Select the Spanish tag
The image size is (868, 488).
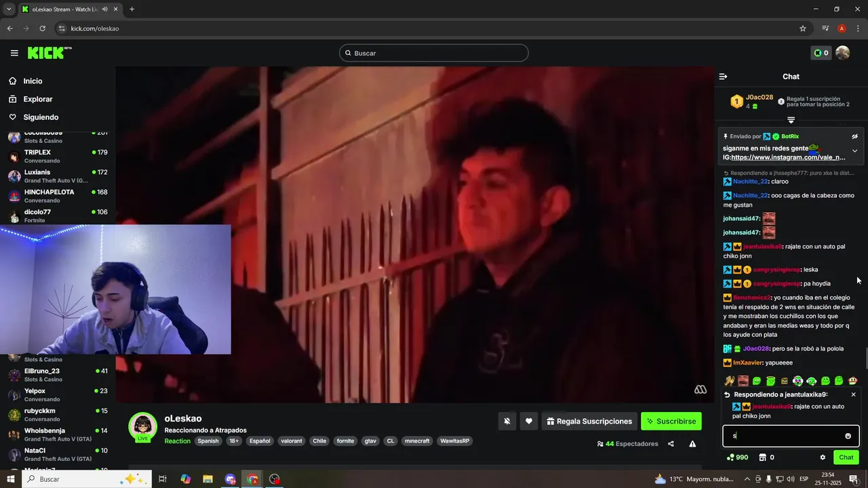pyautogui.click(x=208, y=441)
